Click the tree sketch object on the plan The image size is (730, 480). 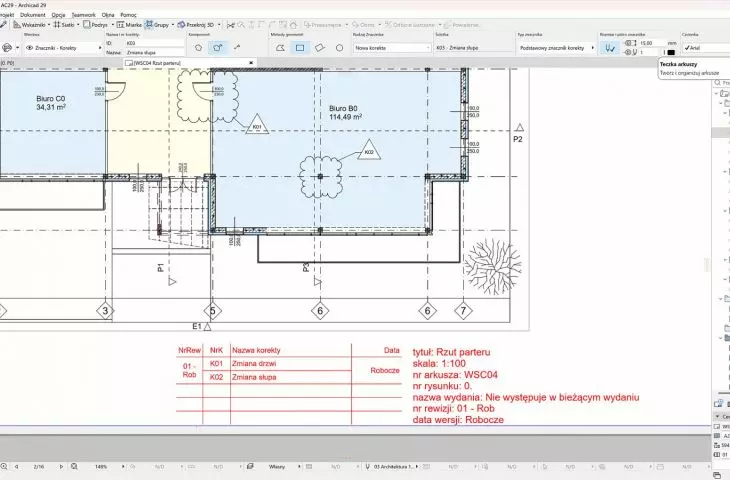click(493, 266)
